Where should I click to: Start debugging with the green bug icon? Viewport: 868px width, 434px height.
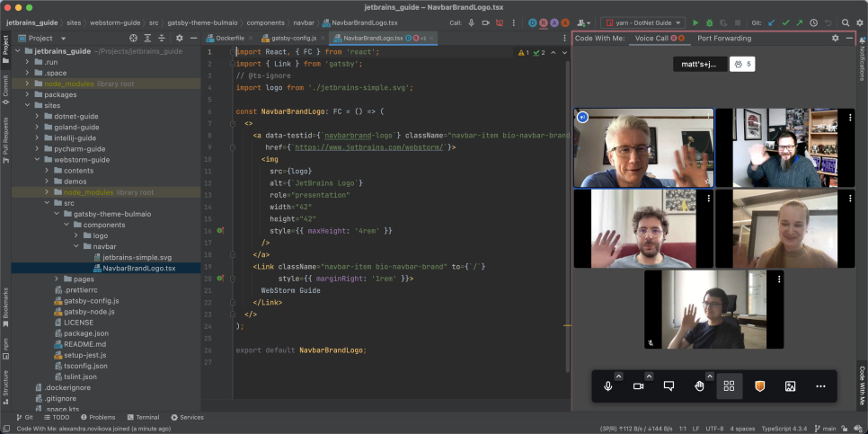tap(710, 22)
